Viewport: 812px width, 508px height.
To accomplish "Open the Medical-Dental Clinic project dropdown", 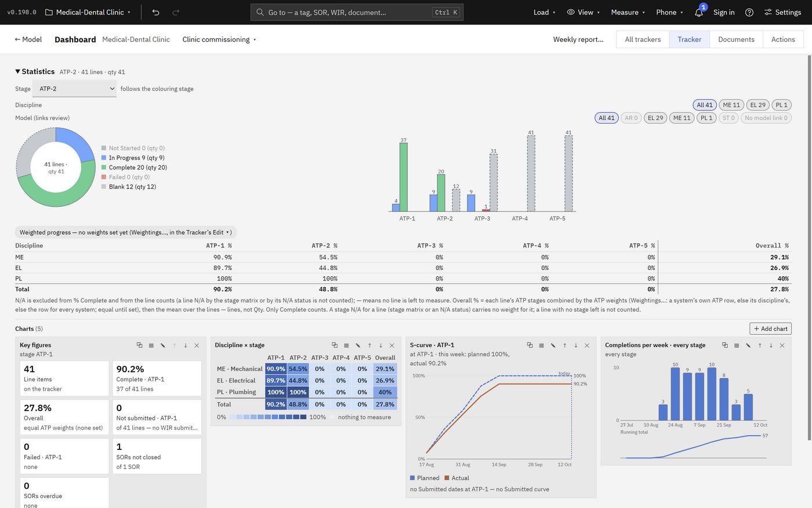I will click(x=88, y=12).
